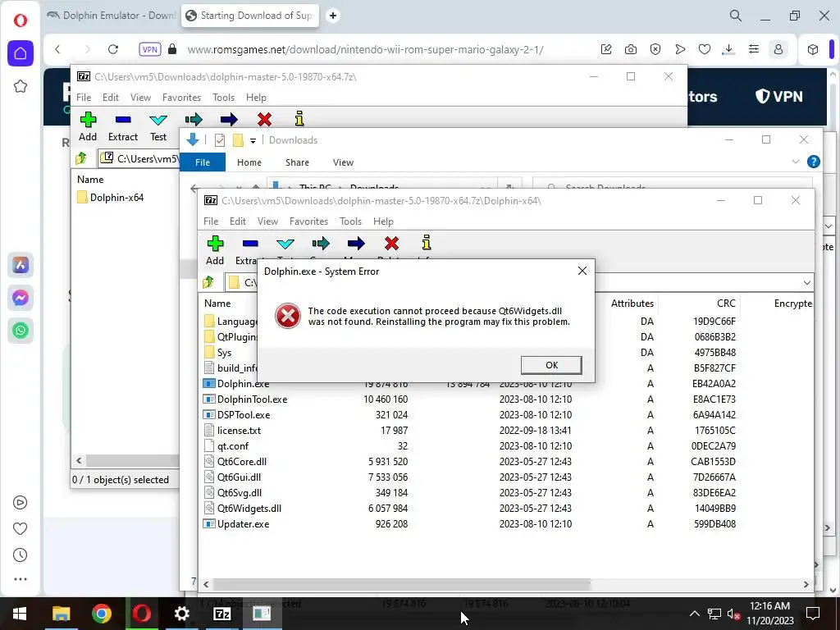Image resolution: width=840 pixels, height=630 pixels.
Task: Click the red Delete icon in front 7-Zip window
Action: click(391, 244)
